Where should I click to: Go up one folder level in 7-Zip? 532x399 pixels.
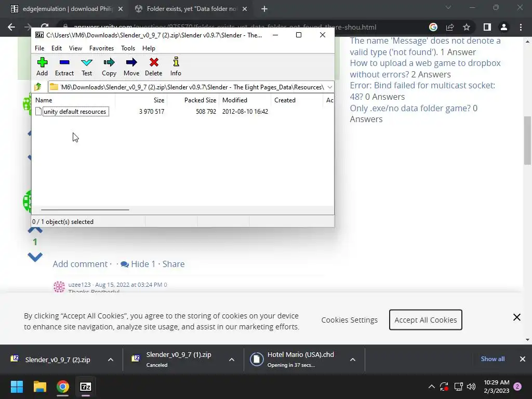click(38, 87)
